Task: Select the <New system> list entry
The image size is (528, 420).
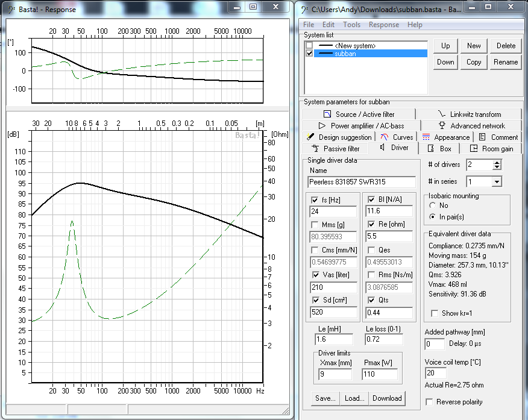Action: (371, 45)
